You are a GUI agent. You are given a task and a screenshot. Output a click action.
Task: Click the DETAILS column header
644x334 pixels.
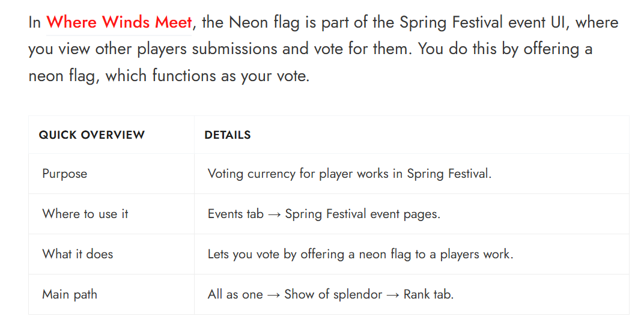[x=228, y=135]
